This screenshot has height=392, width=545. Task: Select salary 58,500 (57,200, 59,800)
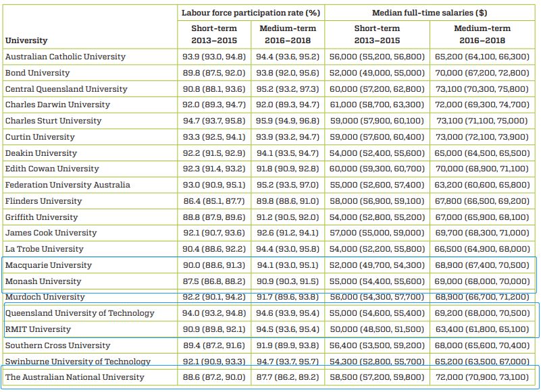(x=377, y=377)
